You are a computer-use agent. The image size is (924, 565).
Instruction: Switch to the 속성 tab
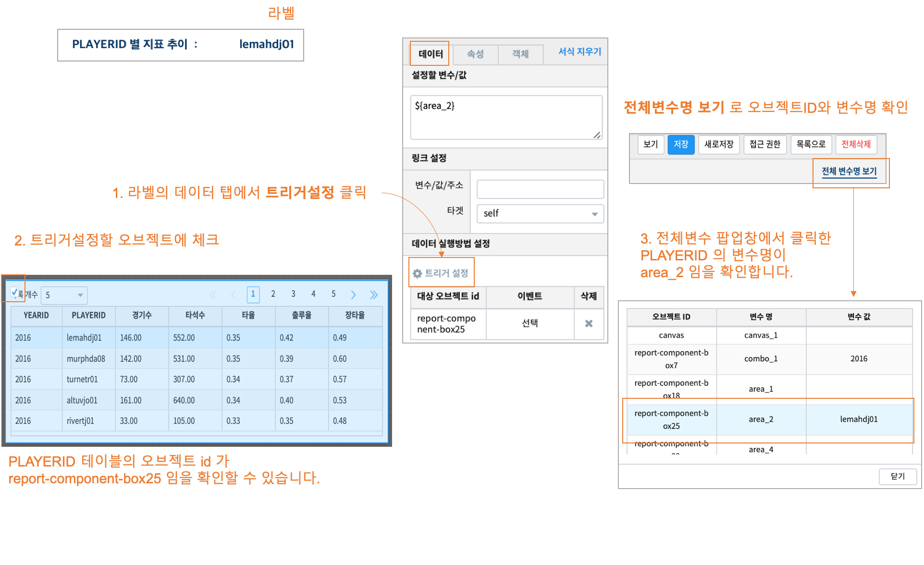pyautogui.click(x=475, y=54)
